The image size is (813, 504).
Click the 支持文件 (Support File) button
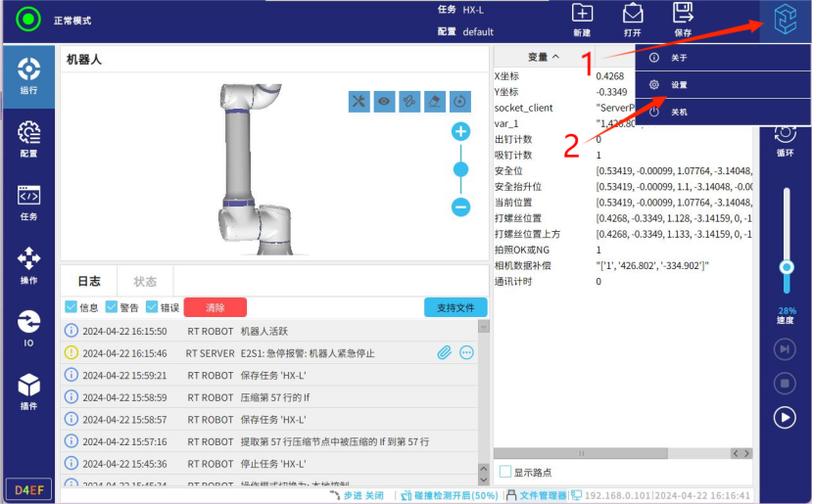coord(454,307)
